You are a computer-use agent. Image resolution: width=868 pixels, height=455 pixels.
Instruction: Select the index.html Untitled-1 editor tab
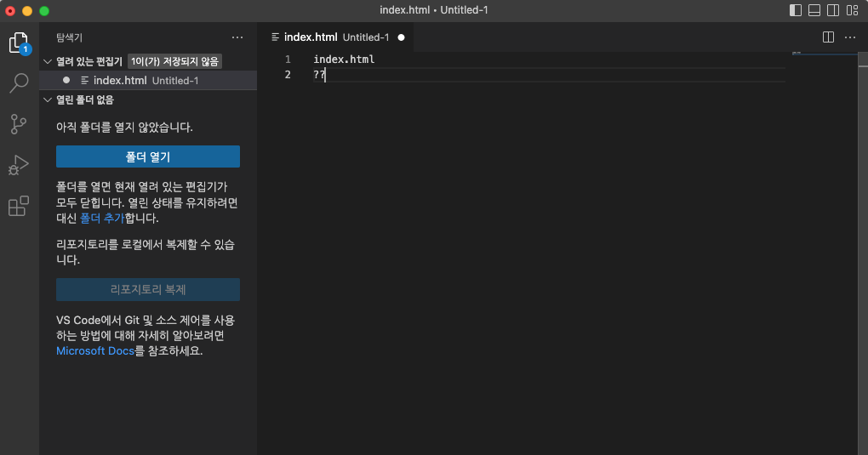tap(337, 37)
